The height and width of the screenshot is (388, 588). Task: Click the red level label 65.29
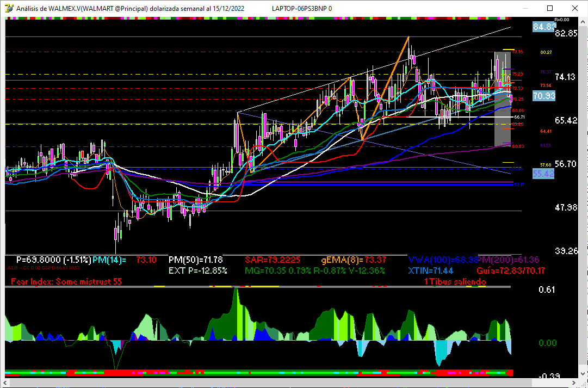pos(518,124)
